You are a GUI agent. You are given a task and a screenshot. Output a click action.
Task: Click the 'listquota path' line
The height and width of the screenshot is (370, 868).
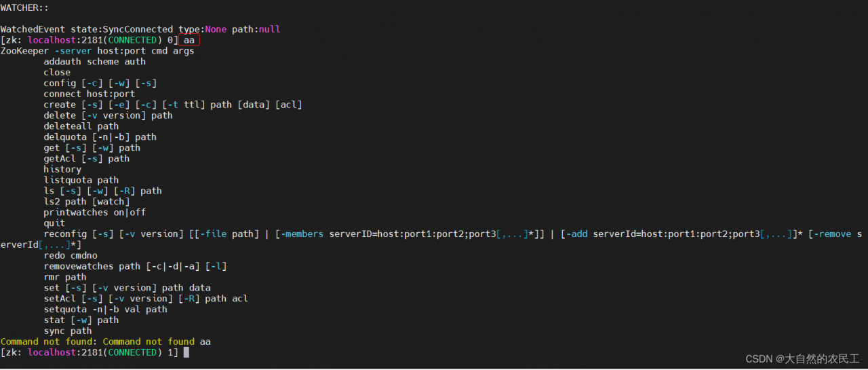(81, 180)
